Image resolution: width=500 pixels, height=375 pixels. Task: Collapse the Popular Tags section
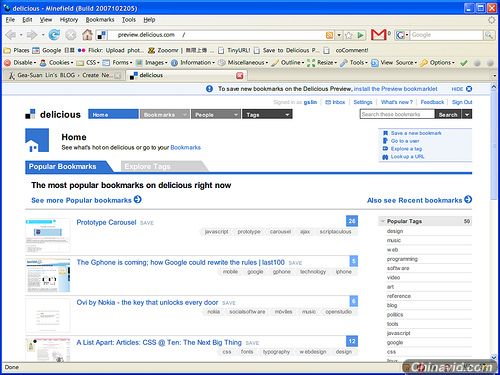383,221
